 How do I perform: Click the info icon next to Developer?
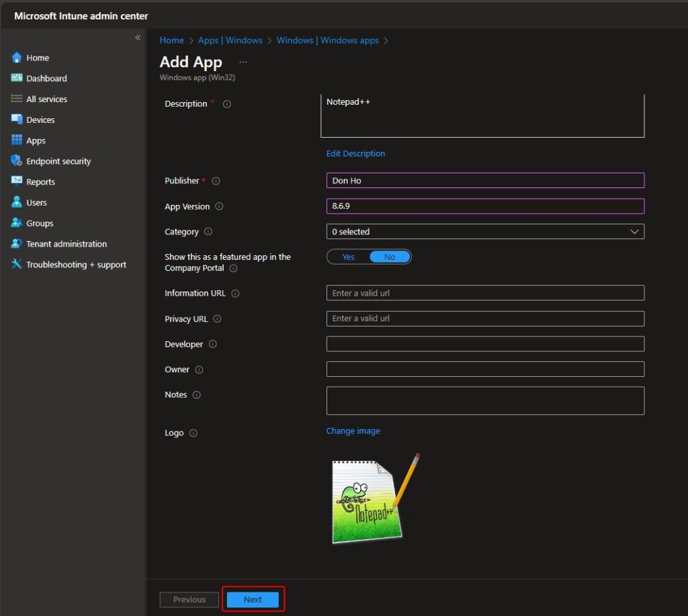pyautogui.click(x=213, y=345)
